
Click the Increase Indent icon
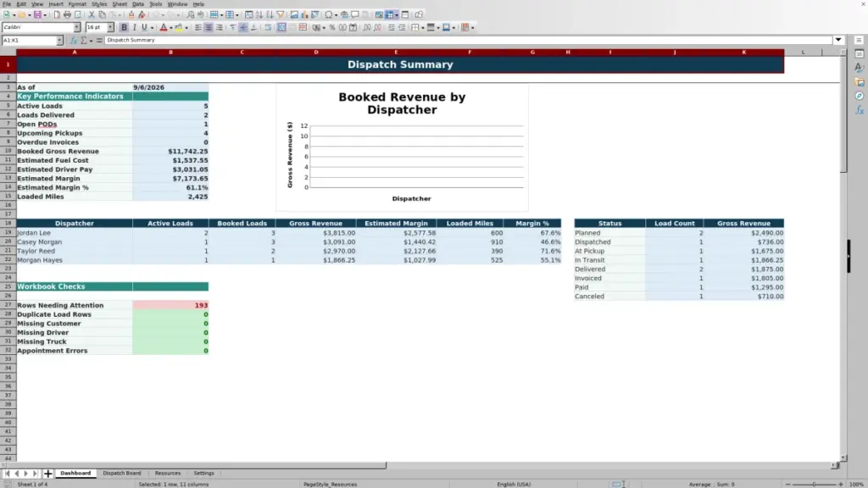pyautogui.click(x=392, y=27)
